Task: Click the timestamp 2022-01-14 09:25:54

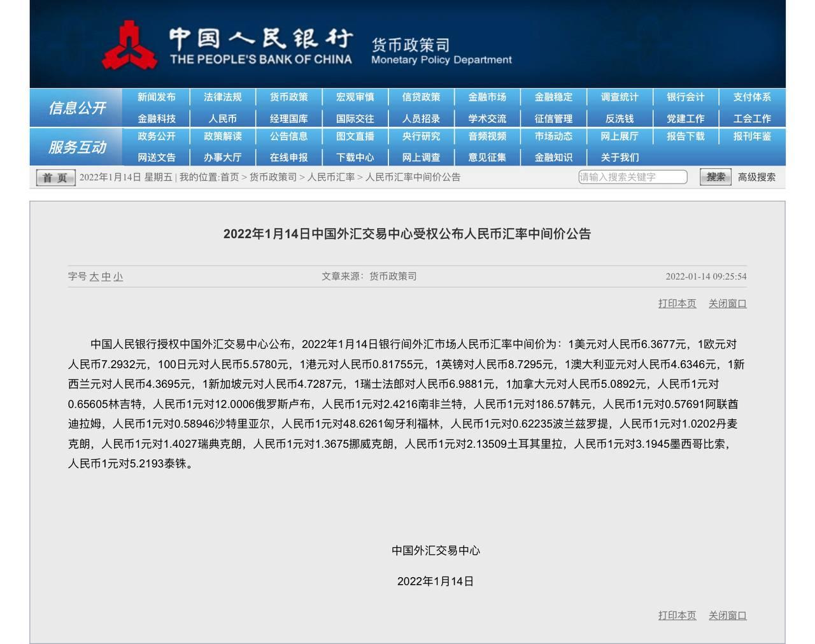Action: [706, 276]
